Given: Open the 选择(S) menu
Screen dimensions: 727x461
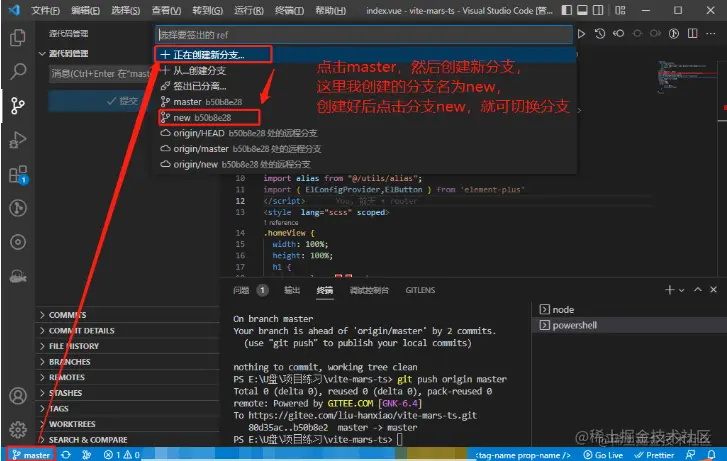Looking at the screenshot, I should coord(125,10).
